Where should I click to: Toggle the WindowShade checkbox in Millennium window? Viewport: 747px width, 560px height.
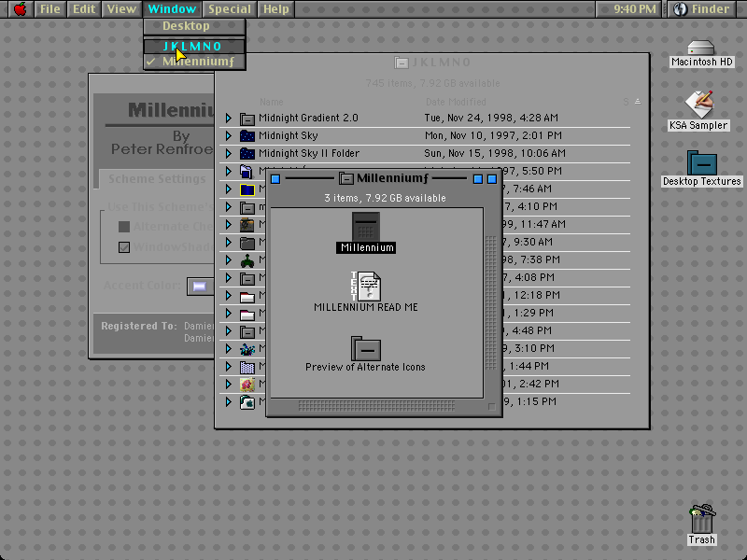click(124, 247)
